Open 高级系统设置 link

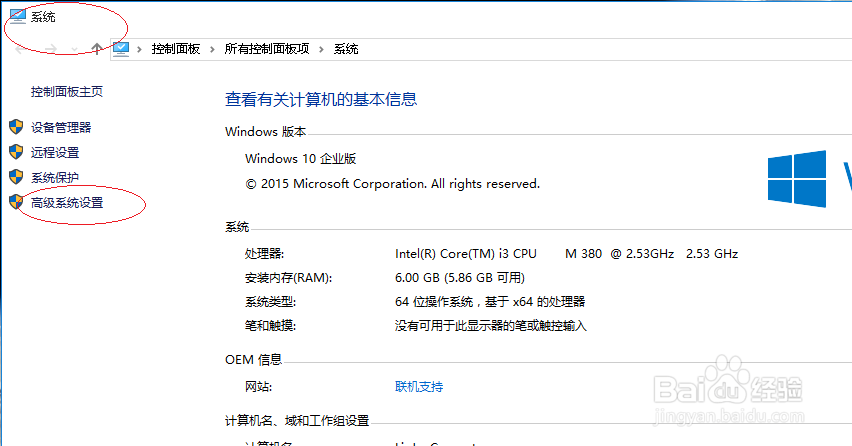[67, 203]
